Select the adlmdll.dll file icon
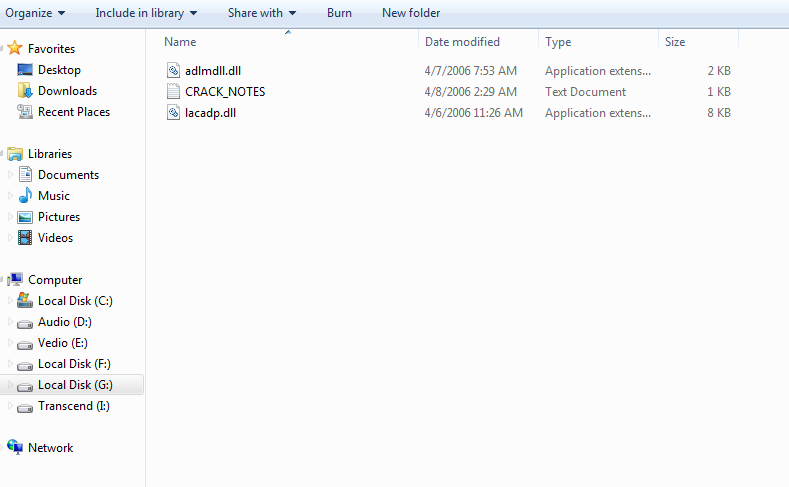This screenshot has height=487, width=789. [x=173, y=70]
